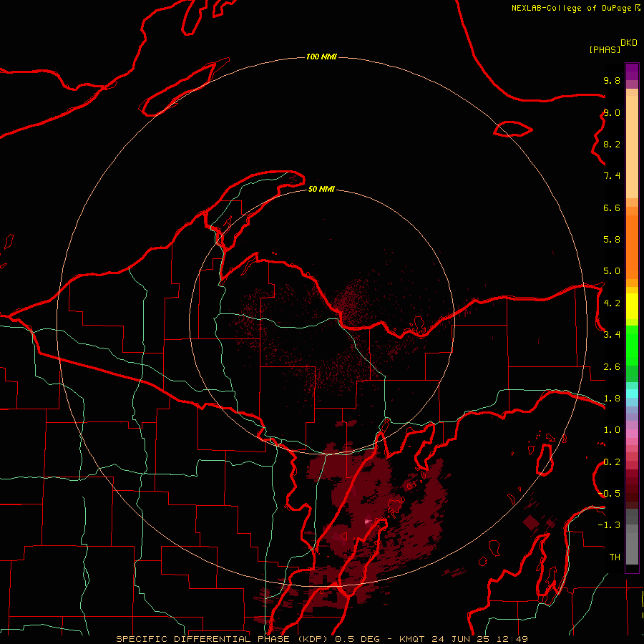Pick the peach swatch beside 8.2
This screenshot has width=644, height=644.
pyautogui.click(x=632, y=146)
